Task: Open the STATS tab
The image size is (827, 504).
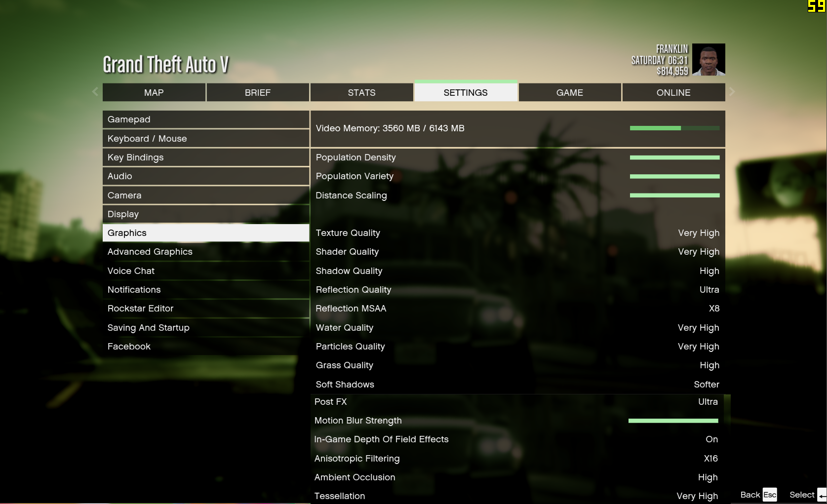Action: (361, 92)
